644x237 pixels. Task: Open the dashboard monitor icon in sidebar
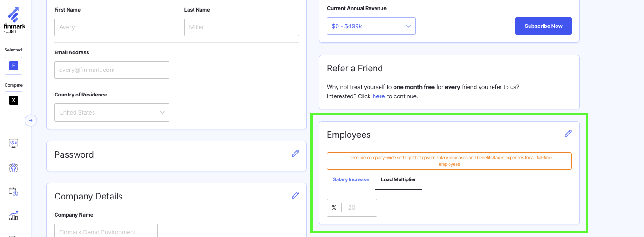pyautogui.click(x=13, y=143)
